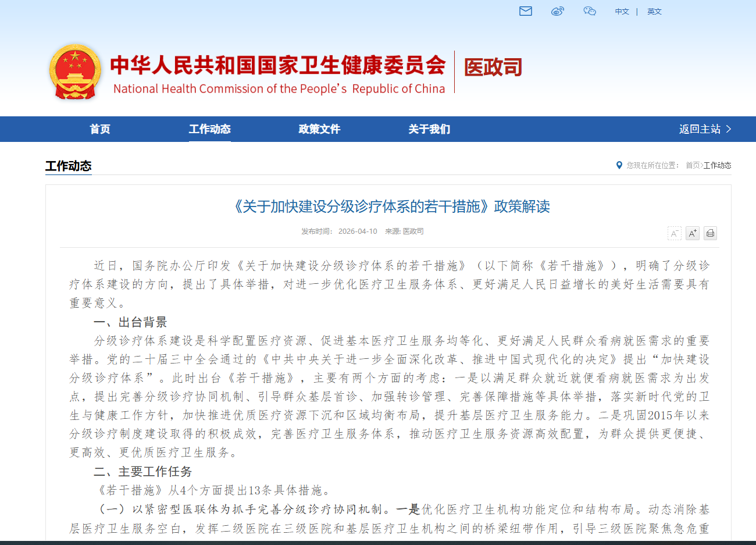The width and height of the screenshot is (756, 545).
Task: Click 首页 in breadcrumb trail
Action: [x=693, y=165]
